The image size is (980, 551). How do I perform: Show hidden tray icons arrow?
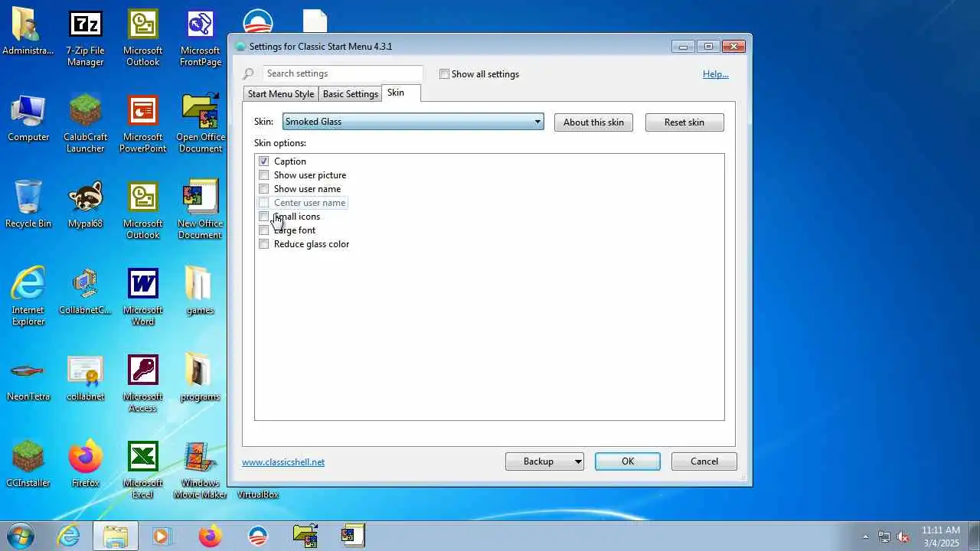click(x=865, y=536)
